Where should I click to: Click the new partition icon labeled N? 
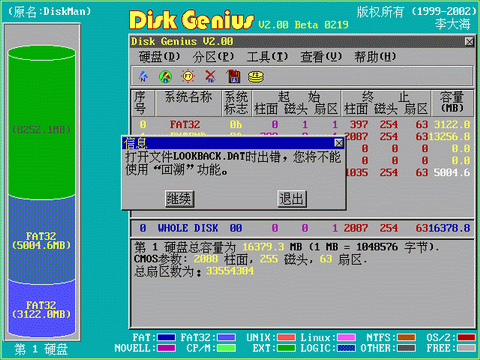click(143, 76)
